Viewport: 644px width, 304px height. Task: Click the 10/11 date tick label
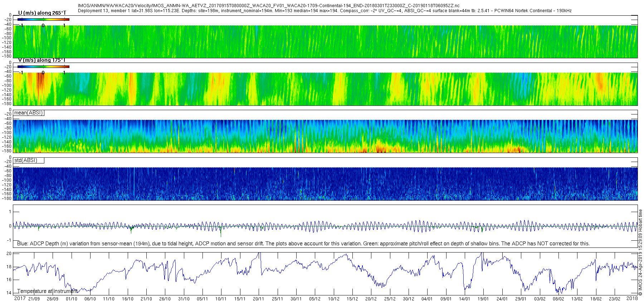(x=221, y=299)
